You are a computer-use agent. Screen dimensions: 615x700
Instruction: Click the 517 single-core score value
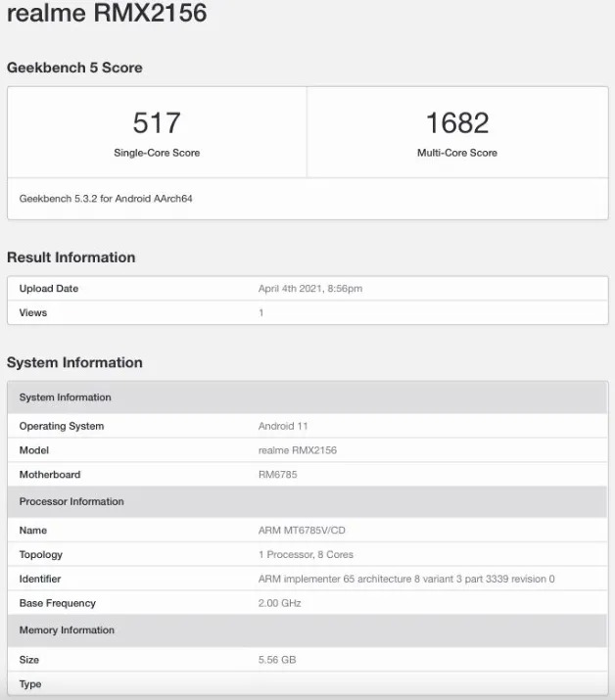157,122
